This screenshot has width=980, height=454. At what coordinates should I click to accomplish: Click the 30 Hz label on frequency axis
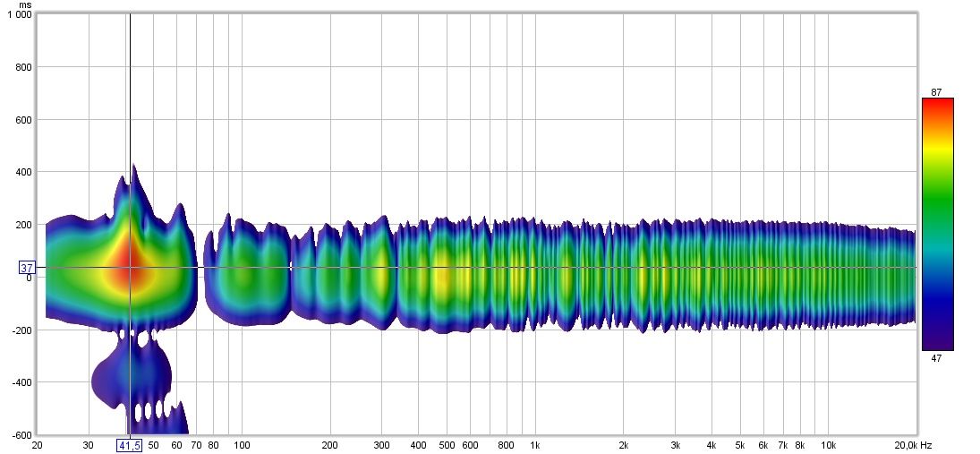click(x=89, y=445)
